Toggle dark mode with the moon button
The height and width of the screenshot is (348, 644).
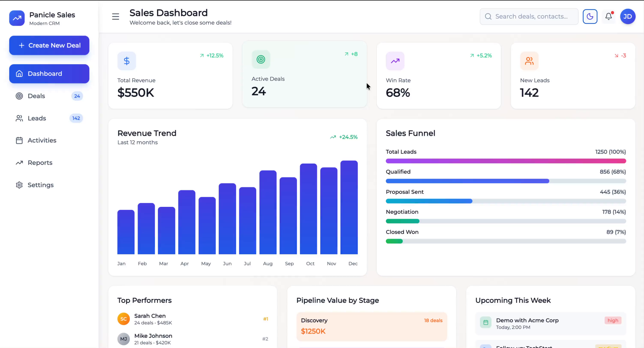[590, 16]
